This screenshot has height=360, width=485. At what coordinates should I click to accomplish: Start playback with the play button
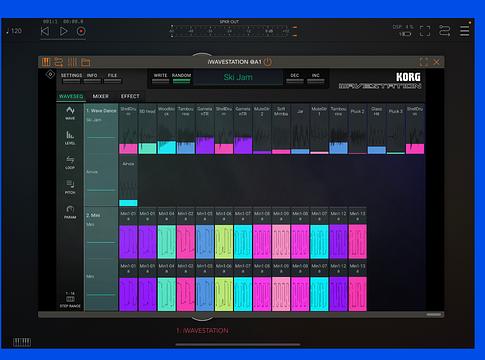63,31
